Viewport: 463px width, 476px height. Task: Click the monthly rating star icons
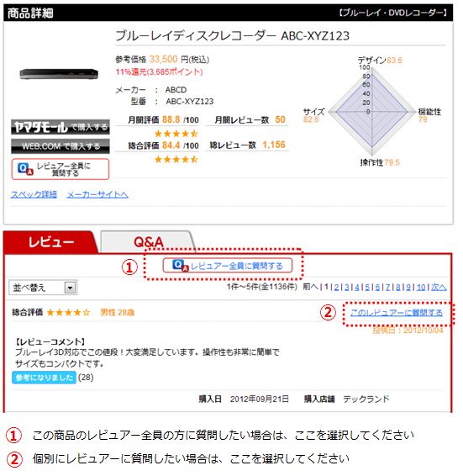pyautogui.click(x=176, y=134)
